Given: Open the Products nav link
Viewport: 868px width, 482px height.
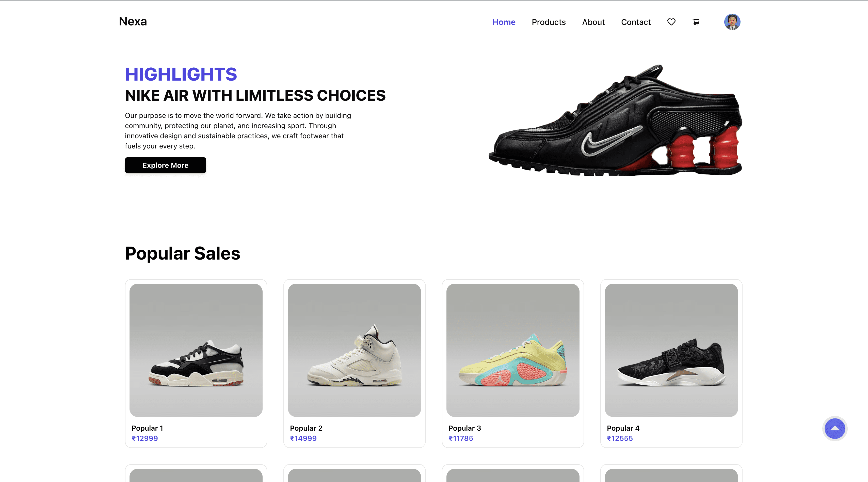Looking at the screenshot, I should click(549, 22).
